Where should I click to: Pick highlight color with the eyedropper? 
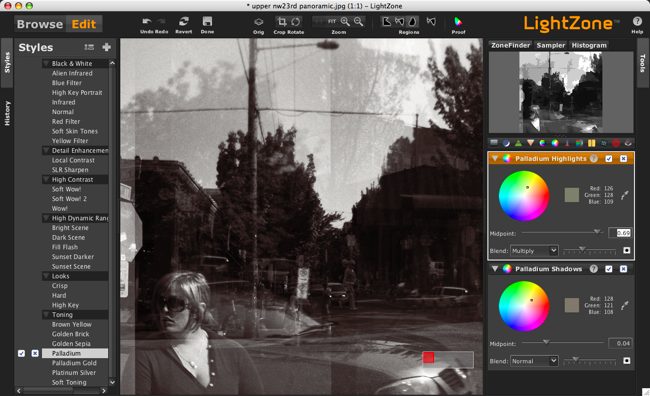(x=625, y=195)
